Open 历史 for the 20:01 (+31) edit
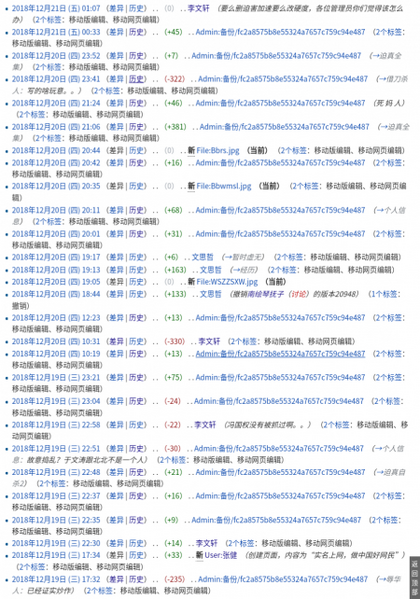Image resolution: width=420 pixels, height=599 pixels. pyautogui.click(x=136, y=233)
